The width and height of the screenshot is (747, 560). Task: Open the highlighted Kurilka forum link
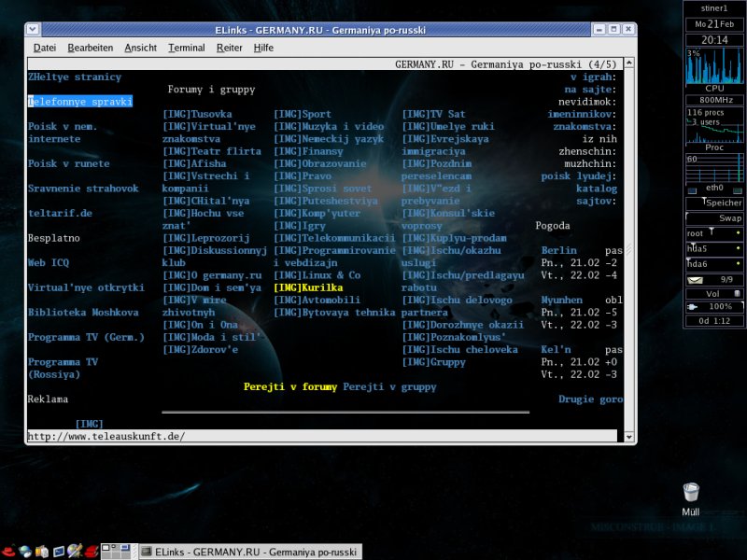tap(308, 287)
